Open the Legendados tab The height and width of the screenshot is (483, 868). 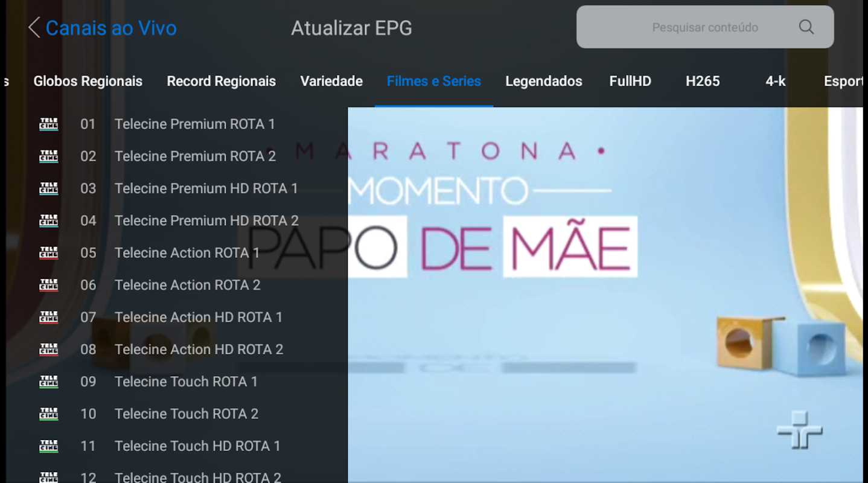pyautogui.click(x=544, y=82)
